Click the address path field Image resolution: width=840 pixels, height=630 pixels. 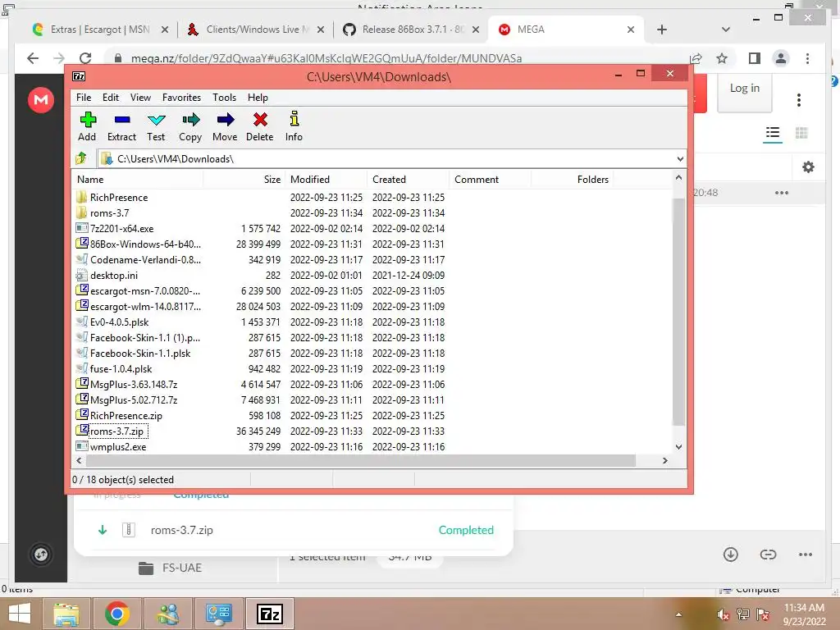[x=391, y=158]
